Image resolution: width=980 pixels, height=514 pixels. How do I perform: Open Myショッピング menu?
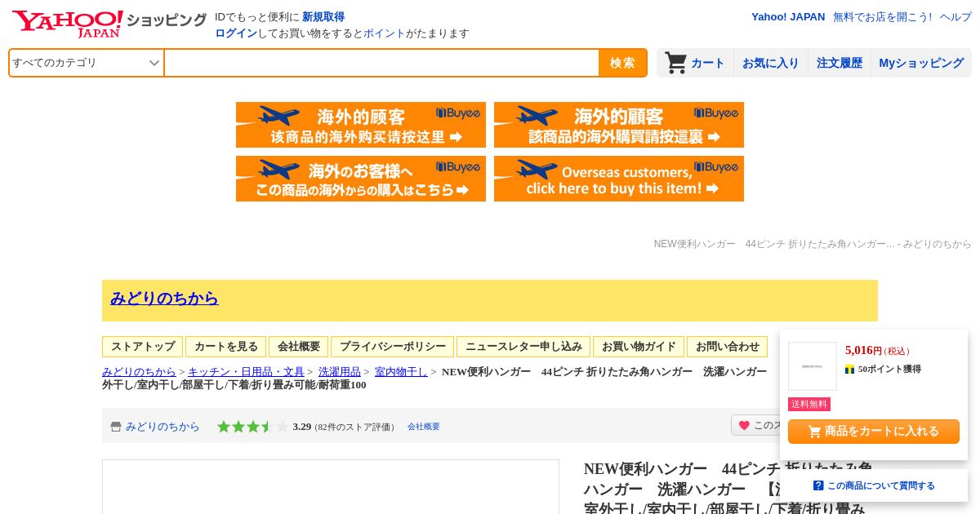[x=921, y=63]
